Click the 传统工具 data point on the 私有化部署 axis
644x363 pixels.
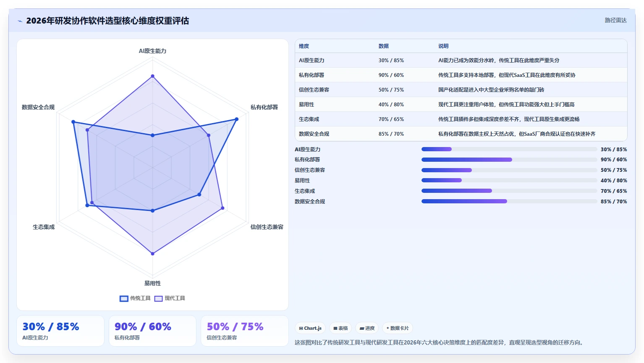(237, 119)
